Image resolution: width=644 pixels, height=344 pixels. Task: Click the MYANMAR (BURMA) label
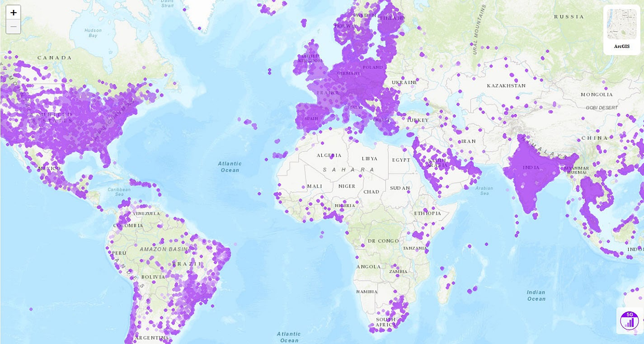pyautogui.click(x=576, y=170)
